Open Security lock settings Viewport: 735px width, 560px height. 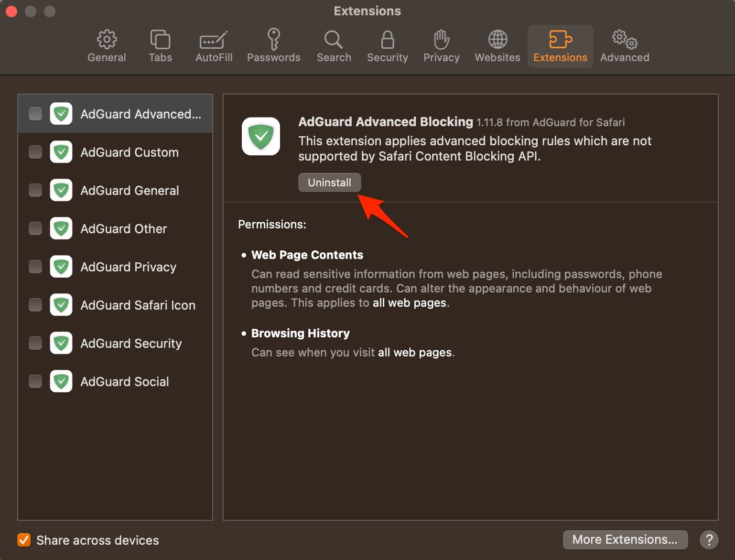click(x=387, y=45)
